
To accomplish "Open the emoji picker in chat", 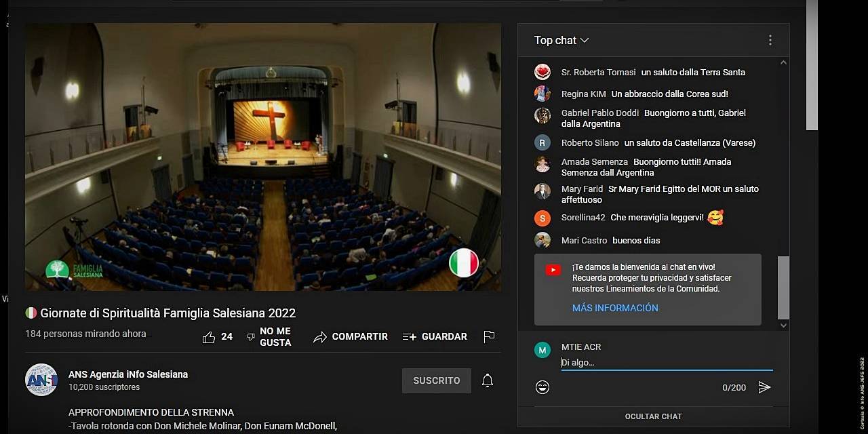I will [x=542, y=387].
